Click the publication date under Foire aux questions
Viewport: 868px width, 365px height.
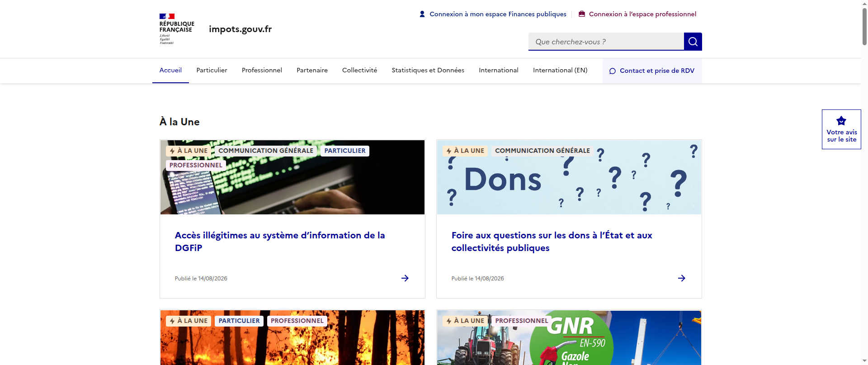tap(478, 279)
